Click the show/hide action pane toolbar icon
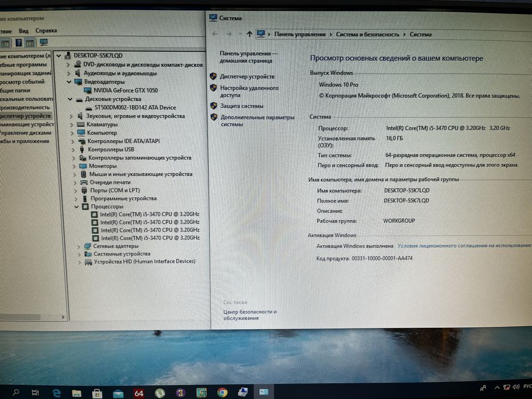The width and height of the screenshot is (532, 399). 30,43
